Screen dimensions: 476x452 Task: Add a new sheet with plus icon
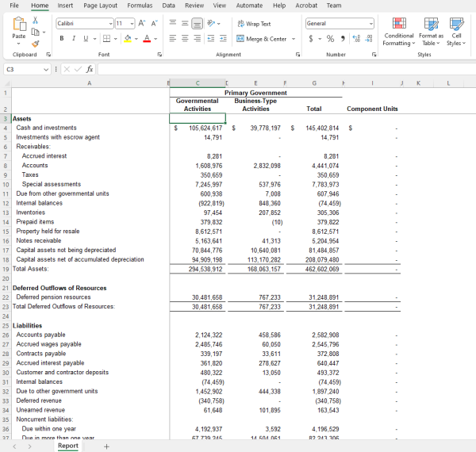(106, 446)
